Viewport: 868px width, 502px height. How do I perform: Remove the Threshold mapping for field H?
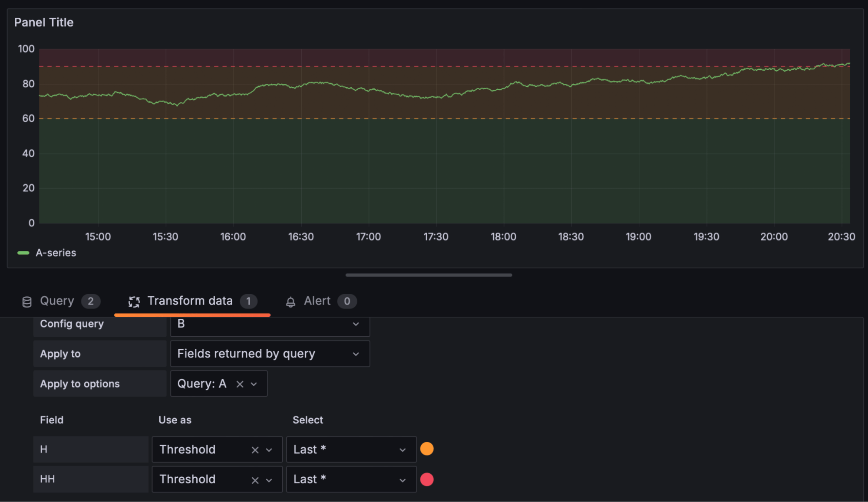pos(255,450)
